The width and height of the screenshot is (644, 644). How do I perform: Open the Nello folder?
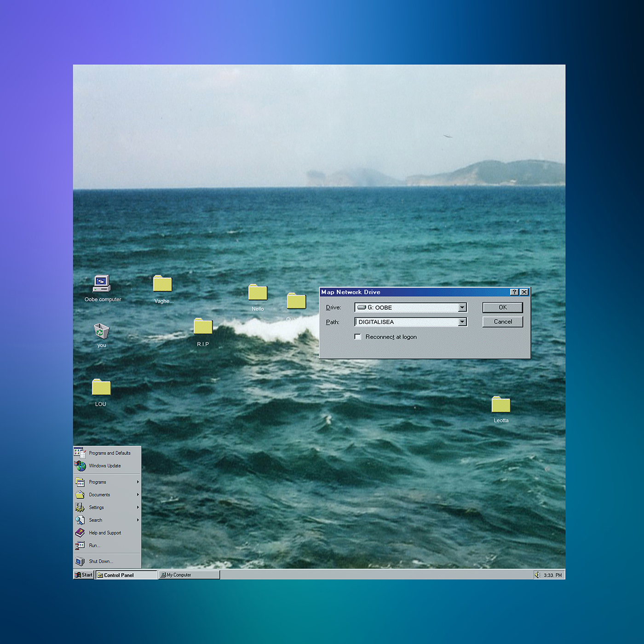(258, 293)
